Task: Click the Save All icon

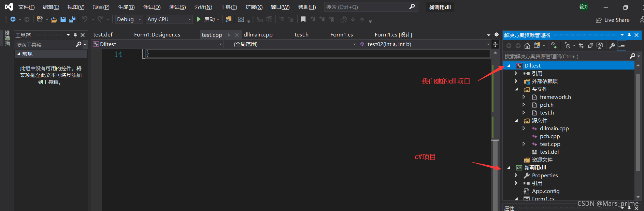Action: click(72, 19)
